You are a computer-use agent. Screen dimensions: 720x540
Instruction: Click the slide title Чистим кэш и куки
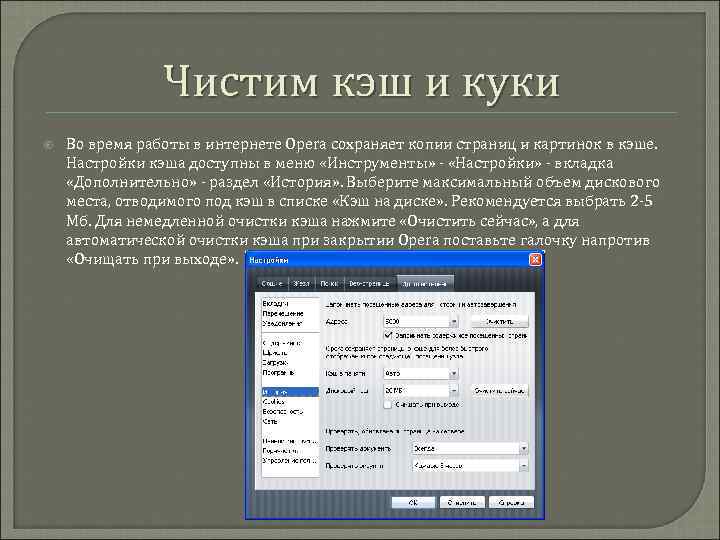tap(361, 83)
